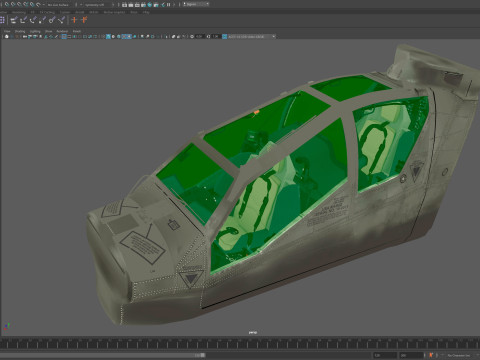Open Render View clapperboard icon

coord(124,5)
